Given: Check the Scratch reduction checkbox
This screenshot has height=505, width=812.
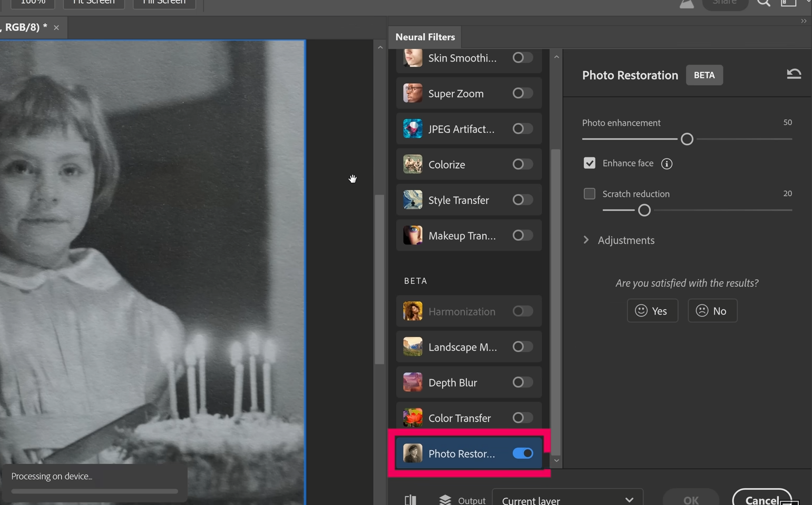Looking at the screenshot, I should pyautogui.click(x=589, y=194).
